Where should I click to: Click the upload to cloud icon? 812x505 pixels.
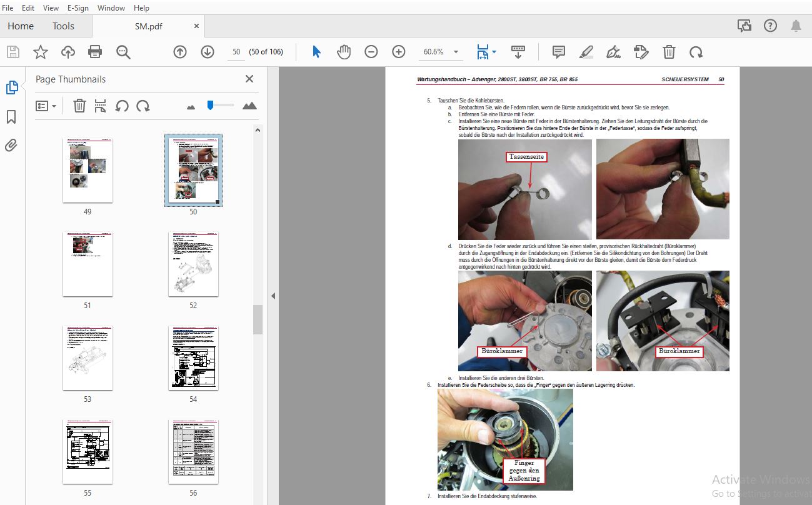coord(68,52)
